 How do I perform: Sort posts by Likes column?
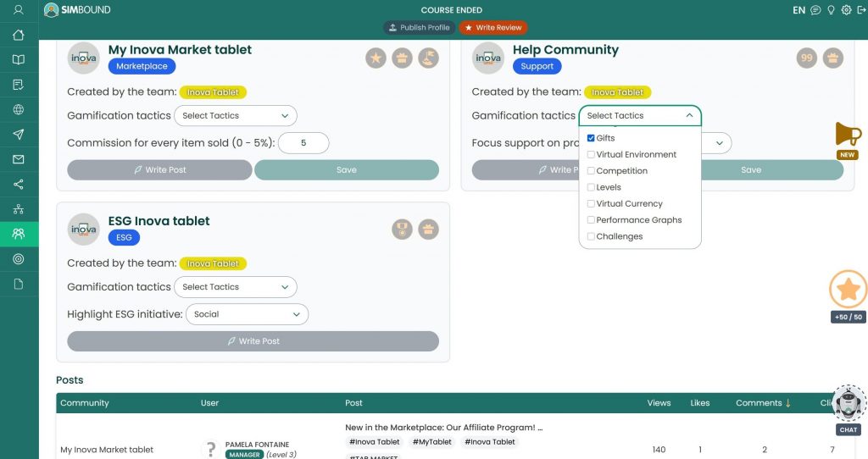pyautogui.click(x=699, y=403)
